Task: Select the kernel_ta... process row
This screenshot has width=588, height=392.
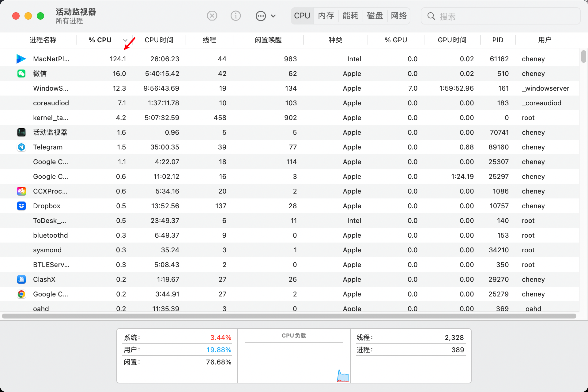Action: click(x=289, y=118)
